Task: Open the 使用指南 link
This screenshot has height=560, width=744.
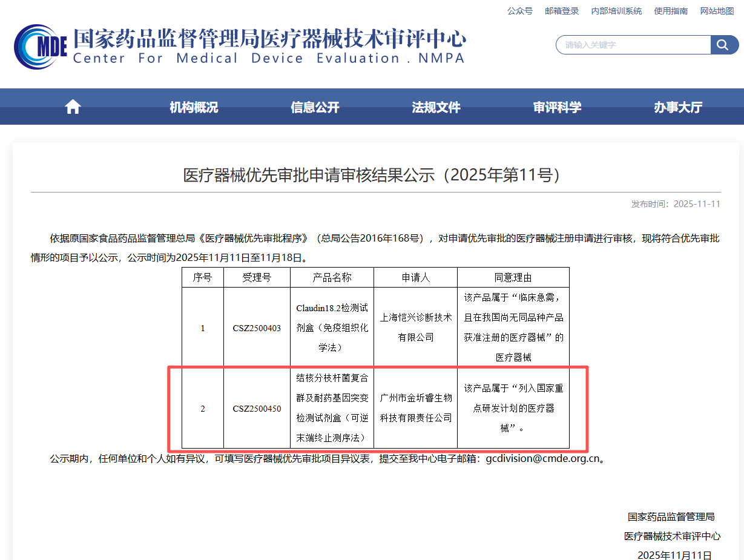Action: pos(671,11)
